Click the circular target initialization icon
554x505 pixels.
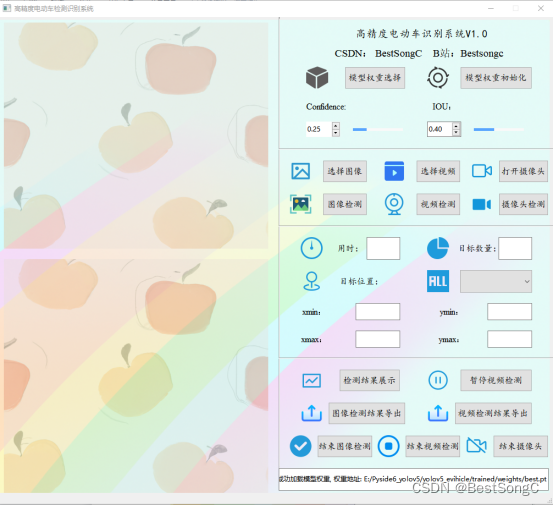pos(438,77)
